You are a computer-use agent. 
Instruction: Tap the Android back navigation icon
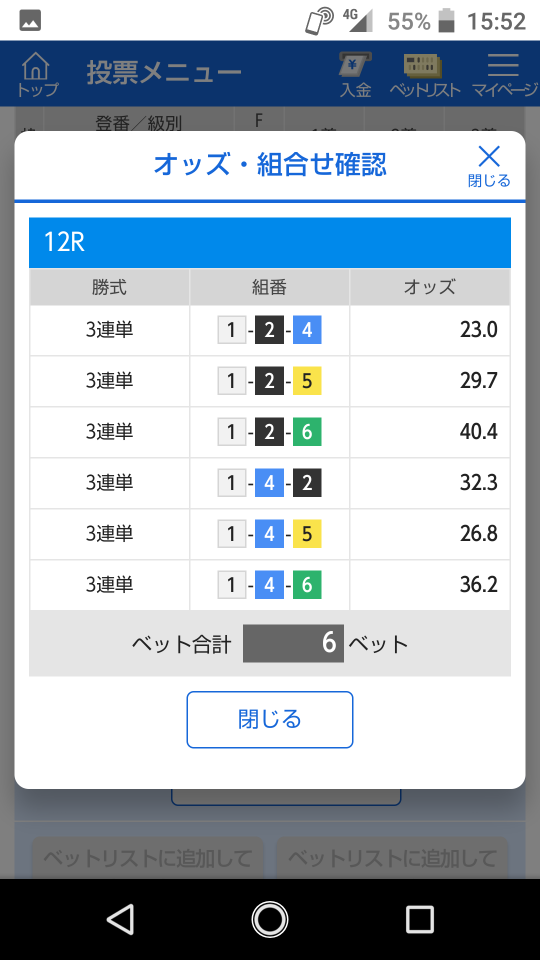[121, 919]
